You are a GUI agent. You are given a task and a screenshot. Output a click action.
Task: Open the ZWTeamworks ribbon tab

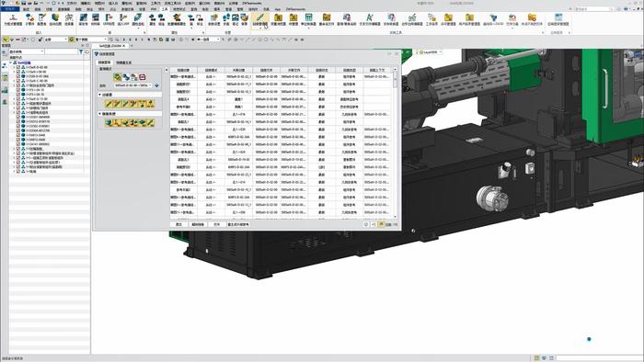(295, 8)
